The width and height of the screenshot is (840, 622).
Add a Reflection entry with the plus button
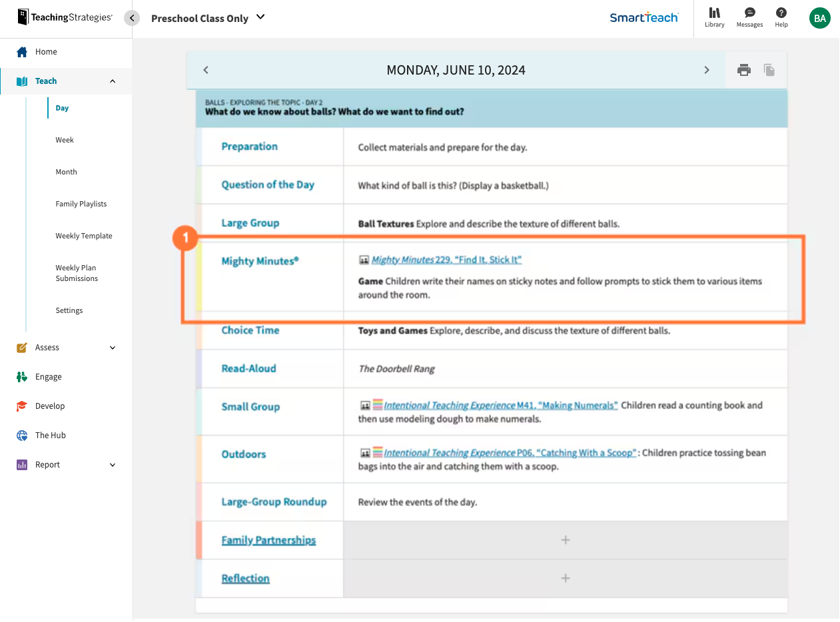click(566, 578)
